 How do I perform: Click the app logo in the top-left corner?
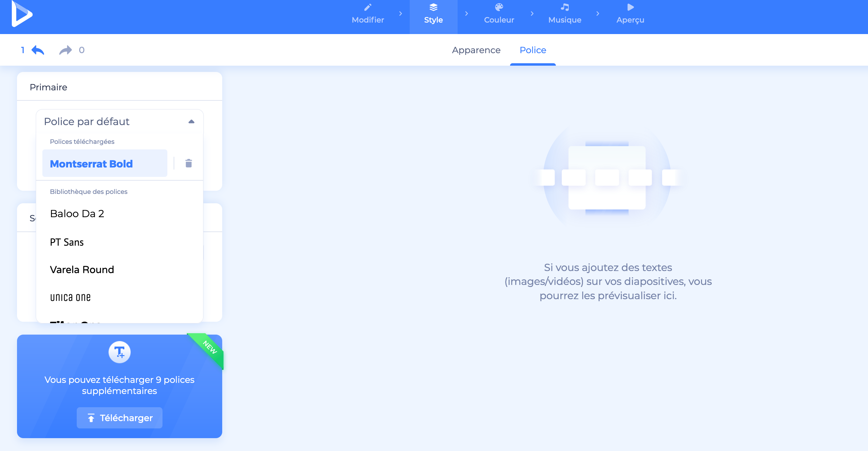pyautogui.click(x=22, y=15)
